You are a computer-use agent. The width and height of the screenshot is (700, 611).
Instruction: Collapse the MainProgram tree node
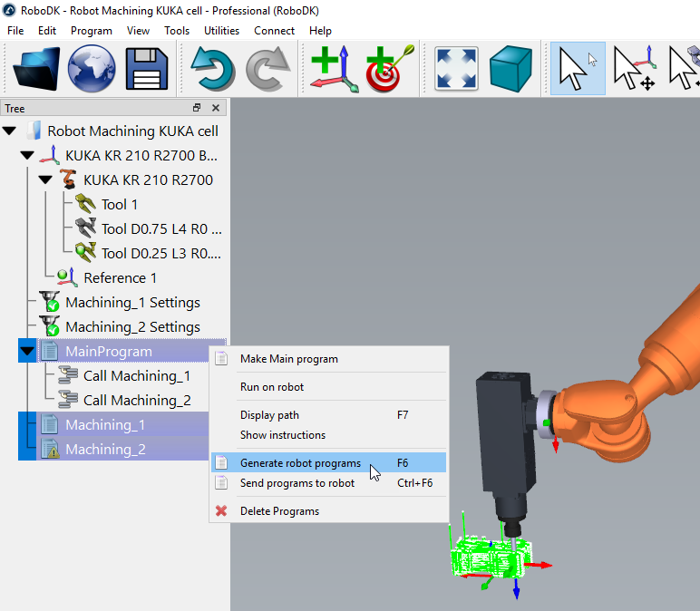pyautogui.click(x=27, y=352)
